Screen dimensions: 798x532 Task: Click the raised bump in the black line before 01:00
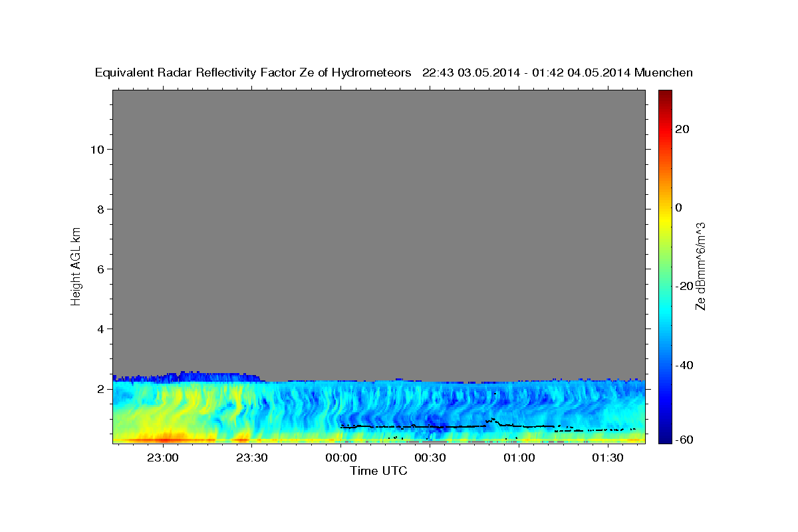click(x=493, y=420)
